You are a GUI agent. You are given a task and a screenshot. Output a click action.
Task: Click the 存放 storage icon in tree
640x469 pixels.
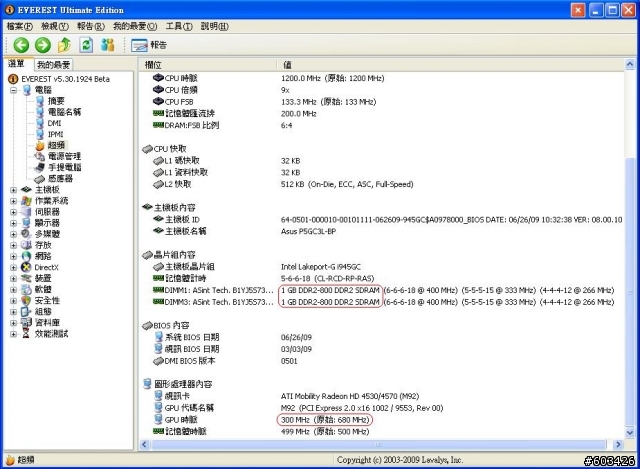(x=26, y=245)
